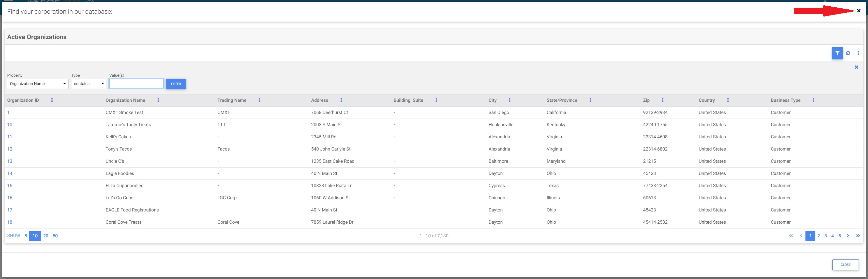Open Trading Name column options dots
Screen dimensions: 868x279
tap(259, 100)
